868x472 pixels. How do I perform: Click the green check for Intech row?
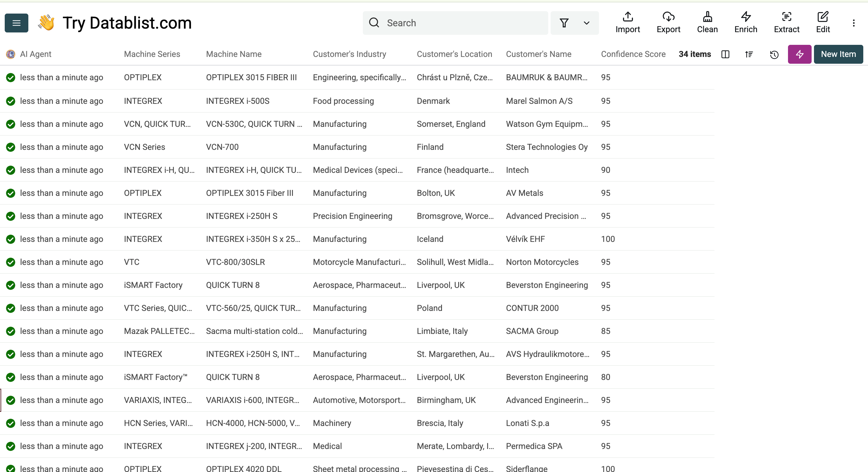point(10,170)
